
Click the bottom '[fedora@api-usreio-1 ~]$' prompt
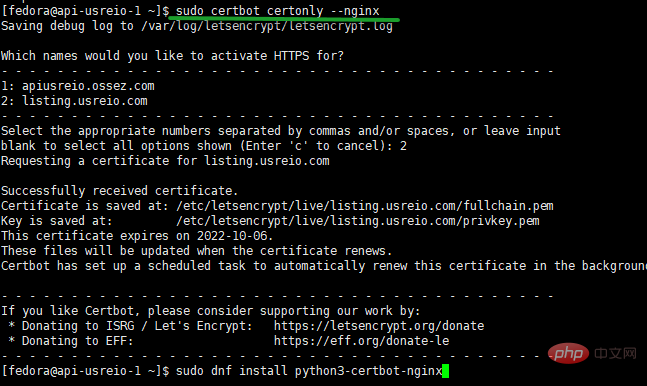click(85, 371)
